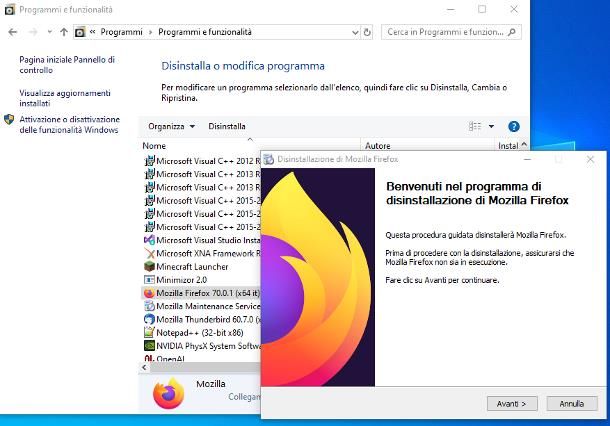Click Microsoft XNA Framework icon
The height and width of the screenshot is (426, 610).
(149, 253)
